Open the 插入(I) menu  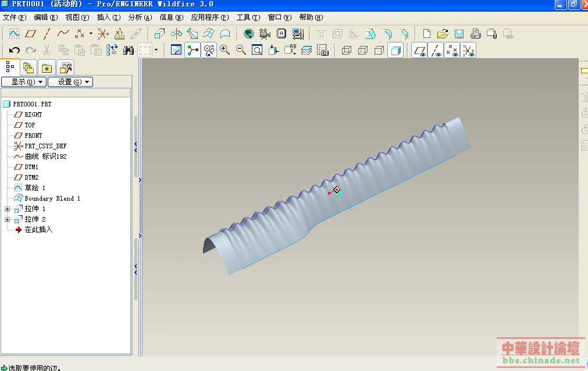(x=109, y=17)
